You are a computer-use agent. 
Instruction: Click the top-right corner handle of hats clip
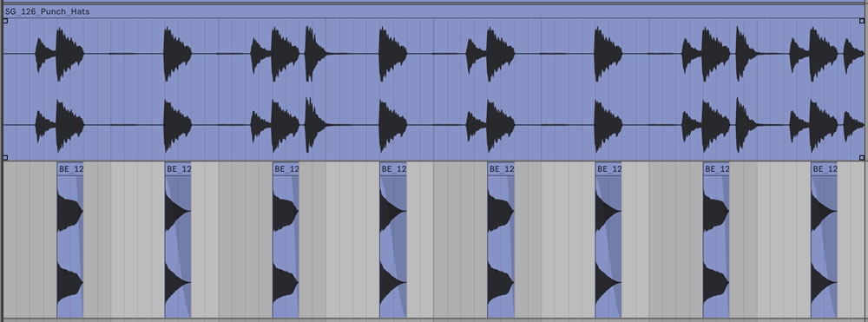pyautogui.click(x=862, y=21)
